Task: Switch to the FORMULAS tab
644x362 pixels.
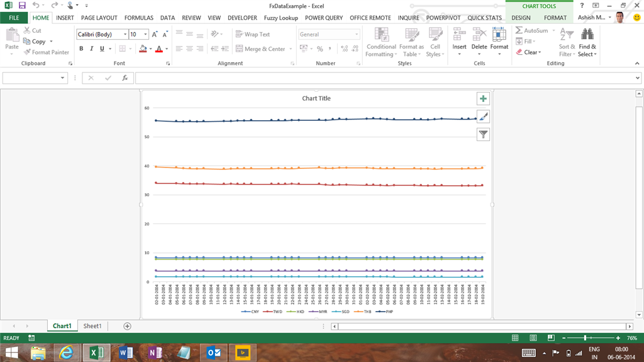Action: click(139, 18)
